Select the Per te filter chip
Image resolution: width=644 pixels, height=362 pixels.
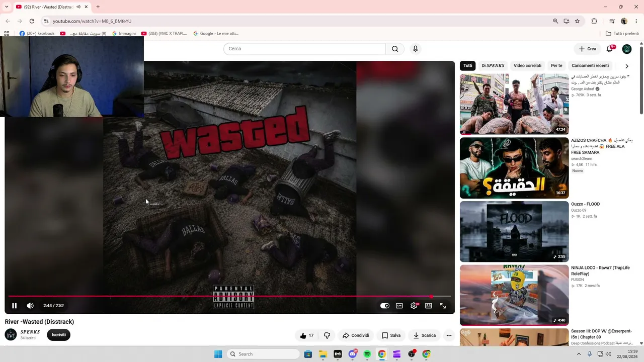point(556,66)
